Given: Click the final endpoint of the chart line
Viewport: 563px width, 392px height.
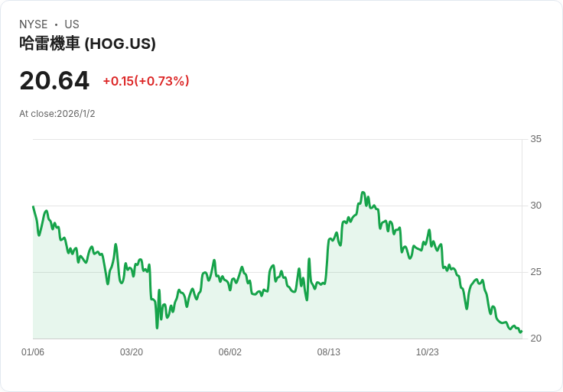Looking at the screenshot, I should click(x=522, y=331).
